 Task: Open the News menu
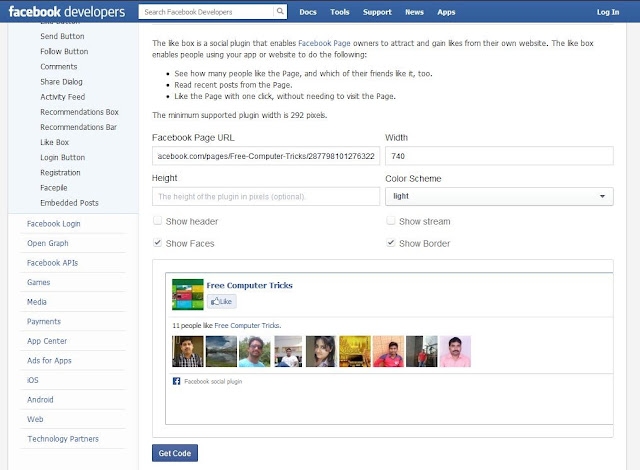(x=414, y=12)
